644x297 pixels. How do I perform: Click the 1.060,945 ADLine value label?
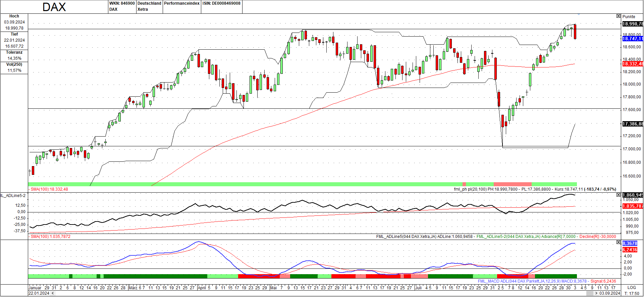click(x=633, y=195)
